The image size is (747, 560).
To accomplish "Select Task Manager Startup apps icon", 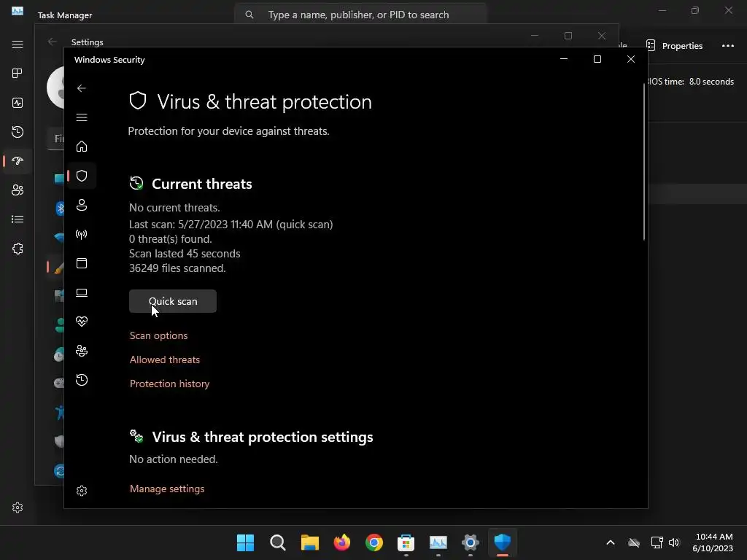I will click(18, 161).
